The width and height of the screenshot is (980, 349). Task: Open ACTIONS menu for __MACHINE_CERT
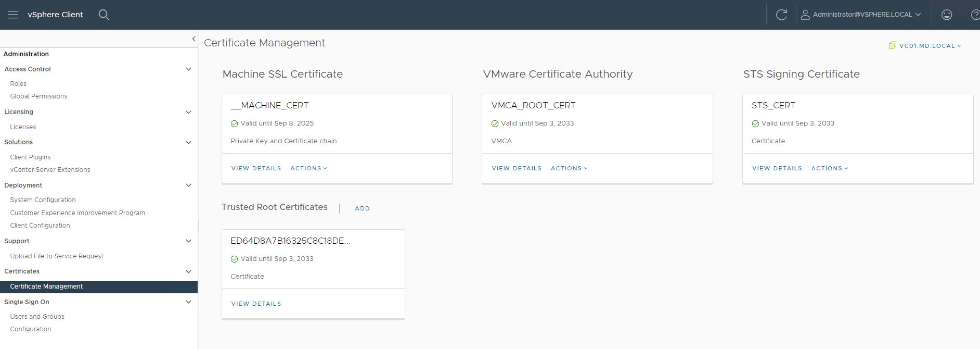308,168
